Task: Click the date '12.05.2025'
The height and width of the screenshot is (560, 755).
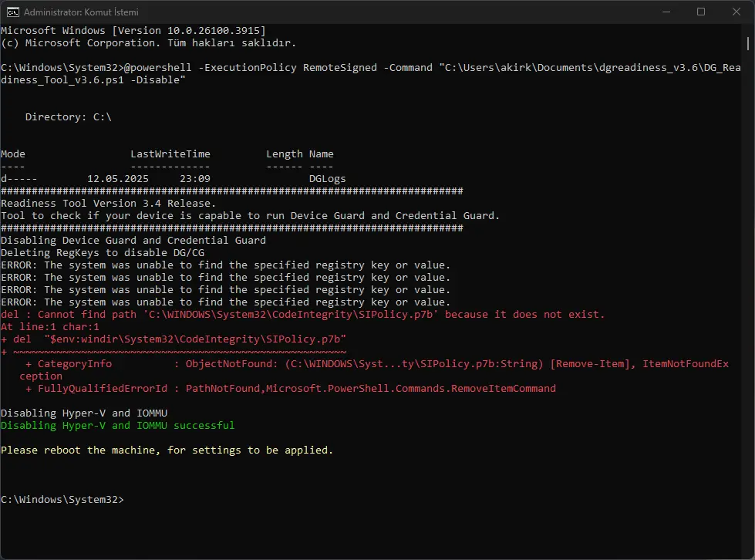Action: click(x=118, y=179)
